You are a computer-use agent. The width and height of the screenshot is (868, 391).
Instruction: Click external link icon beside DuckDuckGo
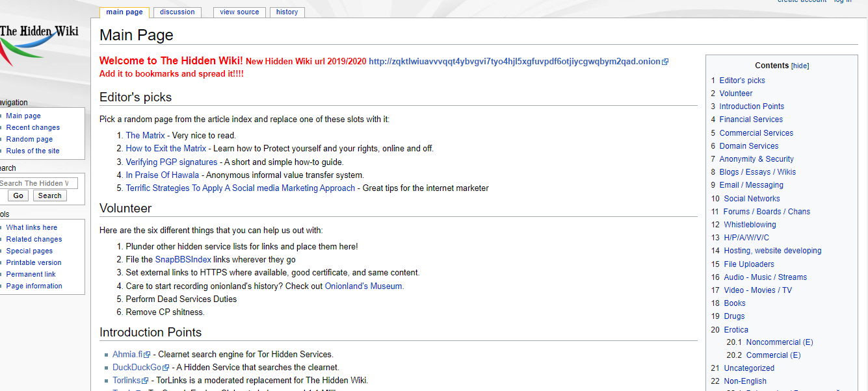(x=166, y=368)
